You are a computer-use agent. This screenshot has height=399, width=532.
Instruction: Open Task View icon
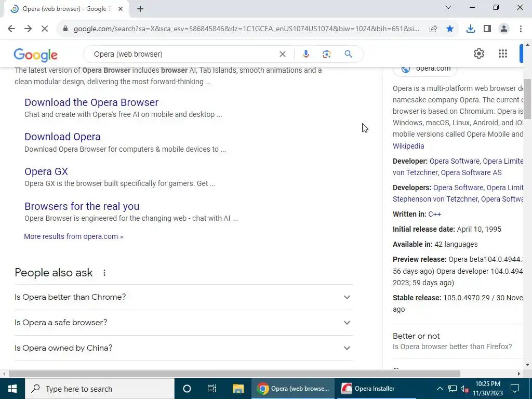212,389
